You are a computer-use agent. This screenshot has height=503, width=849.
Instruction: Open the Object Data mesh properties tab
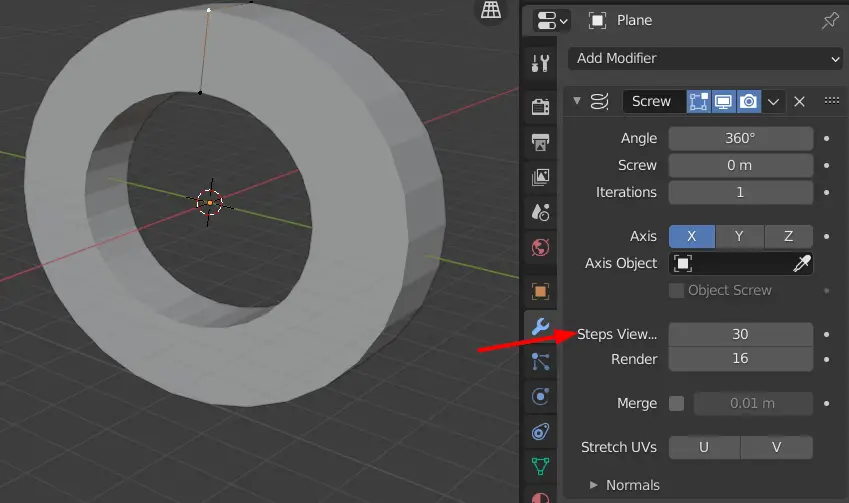pos(540,466)
